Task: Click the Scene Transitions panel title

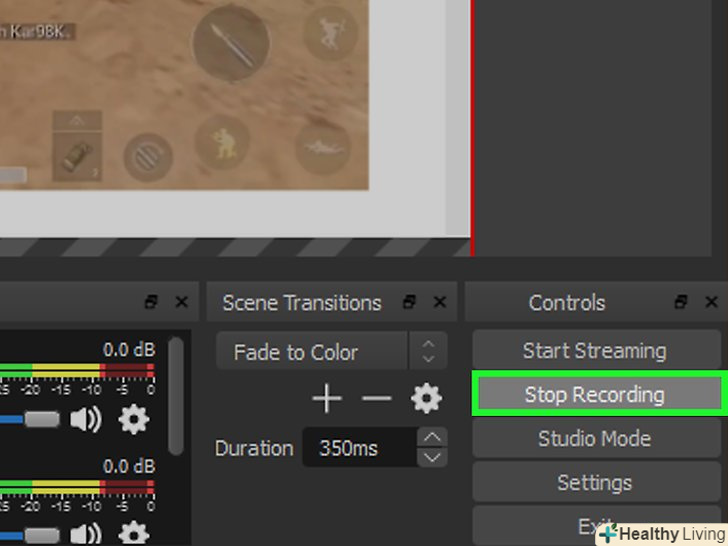Action: 302,303
